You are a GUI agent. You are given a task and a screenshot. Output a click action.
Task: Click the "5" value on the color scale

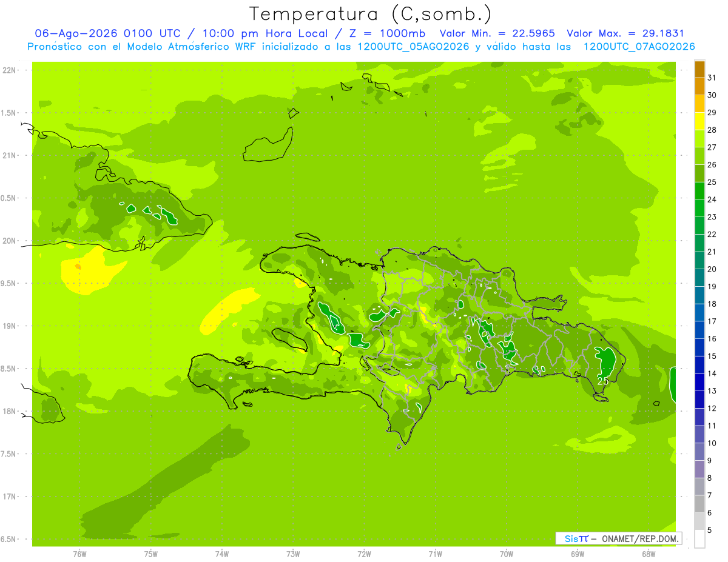(710, 530)
